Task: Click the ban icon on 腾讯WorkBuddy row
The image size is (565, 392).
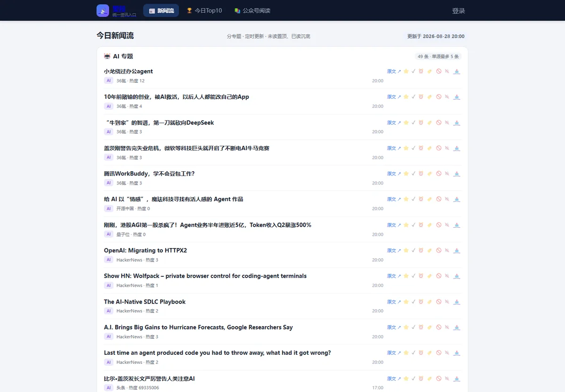Action: 438,174
